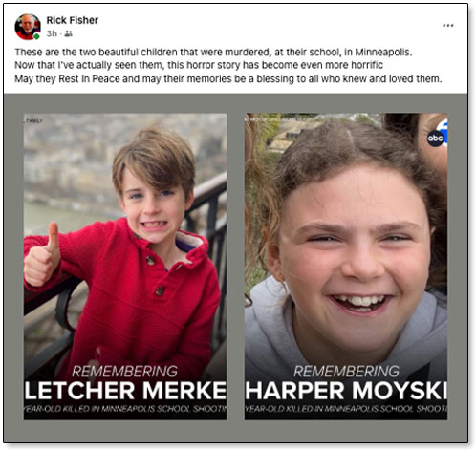The image size is (476, 450).
Task: Click the right photo's school shooting subtitle
Action: [346, 409]
